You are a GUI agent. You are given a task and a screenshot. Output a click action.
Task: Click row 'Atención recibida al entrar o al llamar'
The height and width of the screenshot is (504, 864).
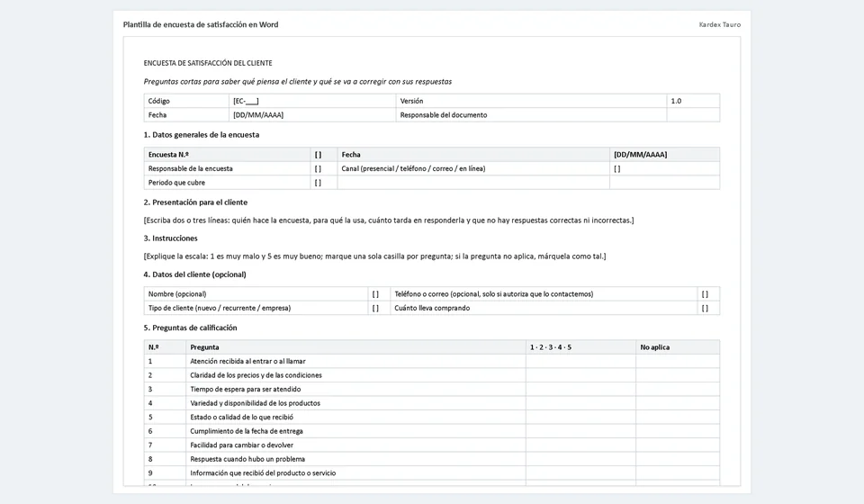coord(432,361)
